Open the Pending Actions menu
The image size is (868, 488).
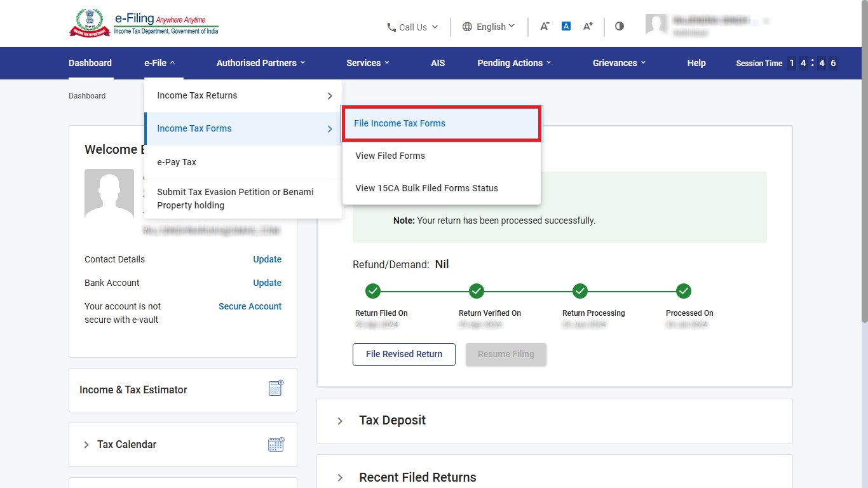pos(514,63)
